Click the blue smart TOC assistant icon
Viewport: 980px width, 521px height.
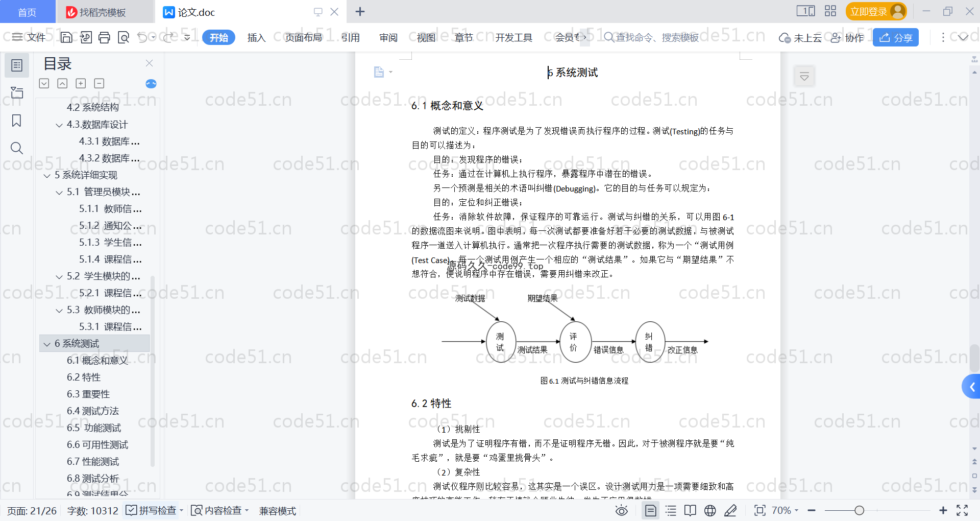(x=151, y=84)
